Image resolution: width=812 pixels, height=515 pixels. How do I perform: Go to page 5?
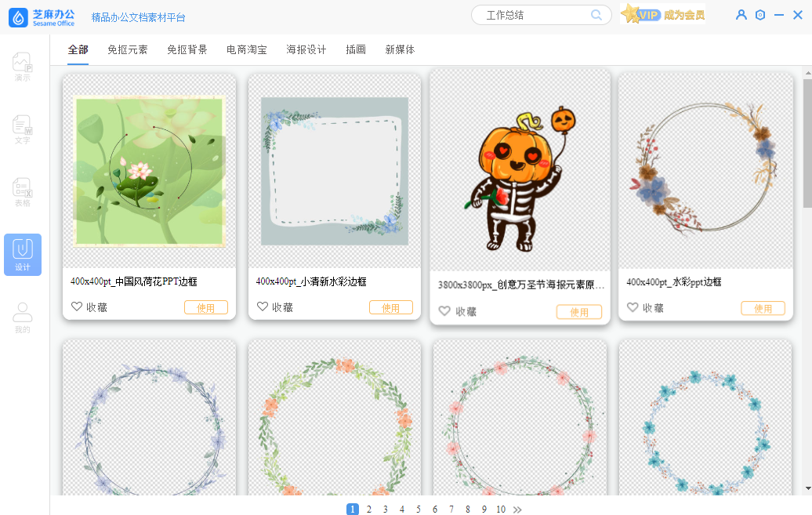pos(419,510)
